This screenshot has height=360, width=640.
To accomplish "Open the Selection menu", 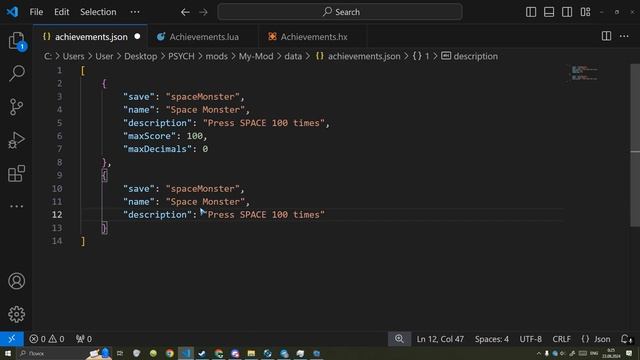I will pos(98,12).
